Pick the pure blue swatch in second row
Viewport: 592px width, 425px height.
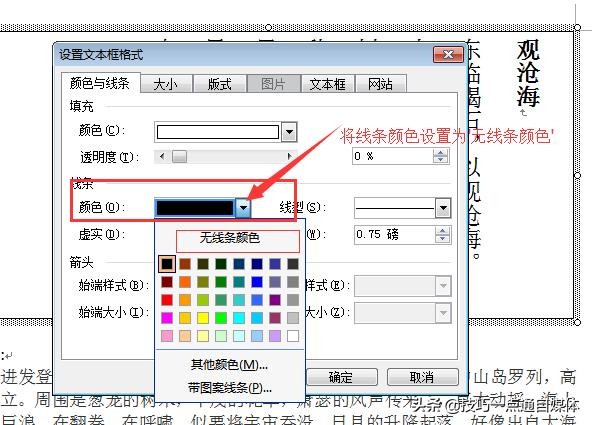[257, 282]
